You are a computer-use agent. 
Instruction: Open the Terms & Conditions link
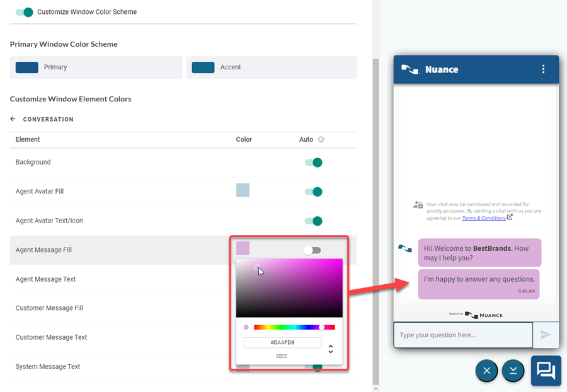click(484, 218)
